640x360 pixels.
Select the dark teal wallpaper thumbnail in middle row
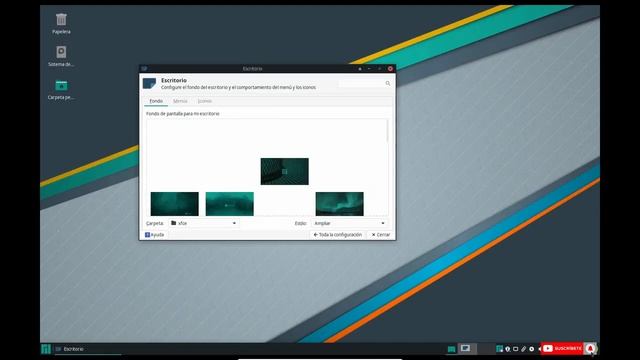pos(284,171)
